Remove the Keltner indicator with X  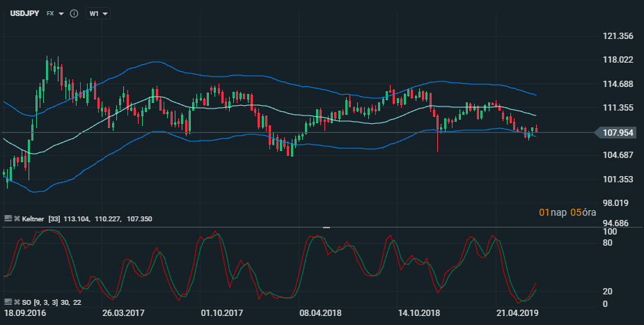pyautogui.click(x=17, y=219)
